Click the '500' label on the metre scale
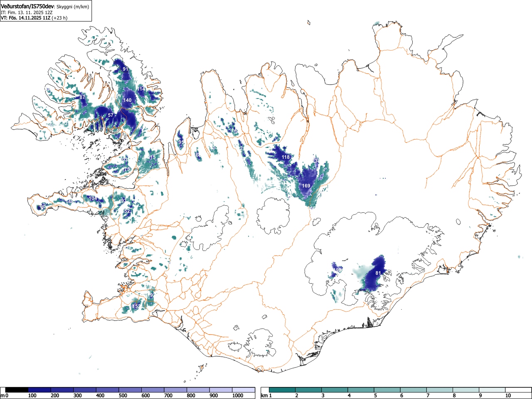The width and height of the screenshot is (532, 399). point(123,396)
